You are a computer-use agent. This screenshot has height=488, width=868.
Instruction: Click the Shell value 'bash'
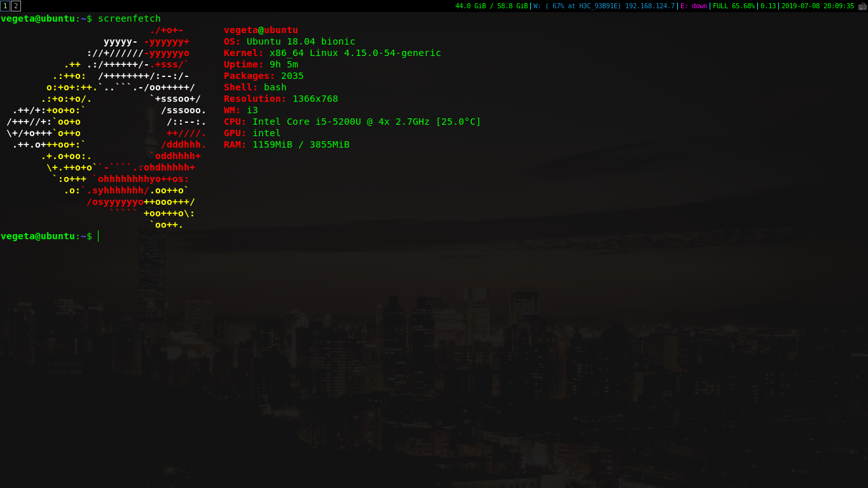[x=275, y=87]
